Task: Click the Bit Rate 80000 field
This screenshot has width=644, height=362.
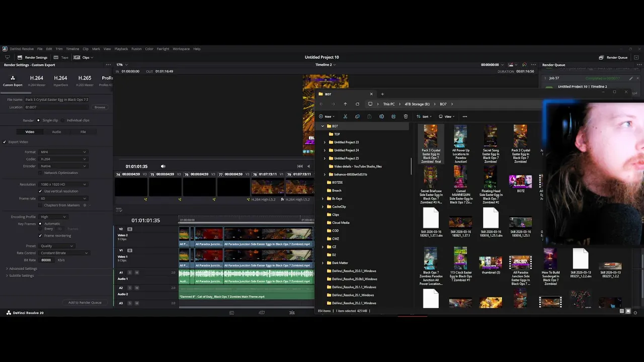Action: pos(47,260)
